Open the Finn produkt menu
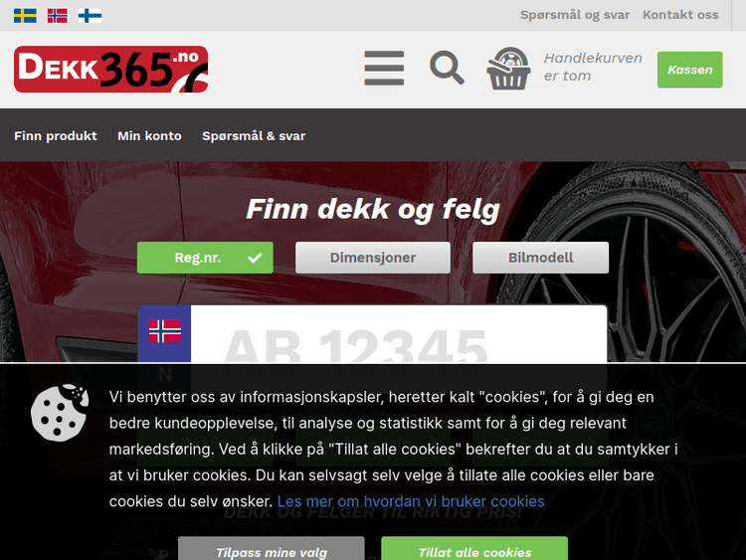Image resolution: width=746 pixels, height=560 pixels. tap(56, 136)
